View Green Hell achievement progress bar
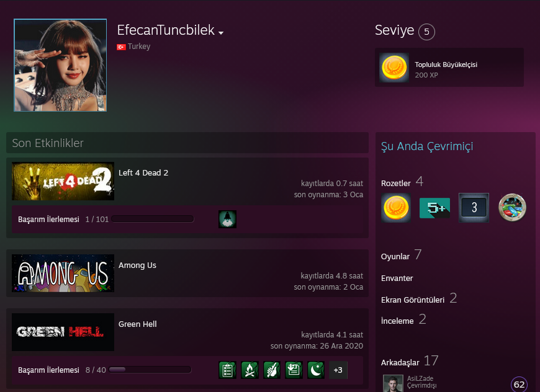The image size is (540, 392). (x=150, y=370)
